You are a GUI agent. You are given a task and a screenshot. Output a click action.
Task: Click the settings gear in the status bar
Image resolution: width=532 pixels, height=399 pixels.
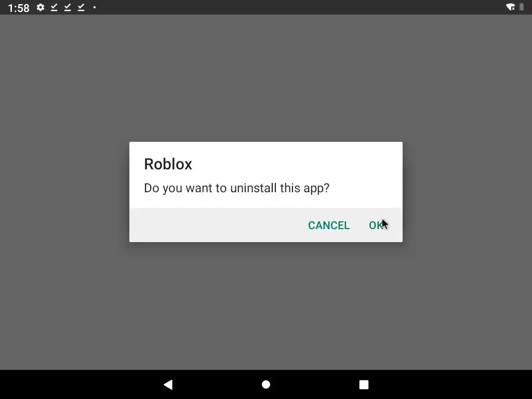tap(41, 7)
